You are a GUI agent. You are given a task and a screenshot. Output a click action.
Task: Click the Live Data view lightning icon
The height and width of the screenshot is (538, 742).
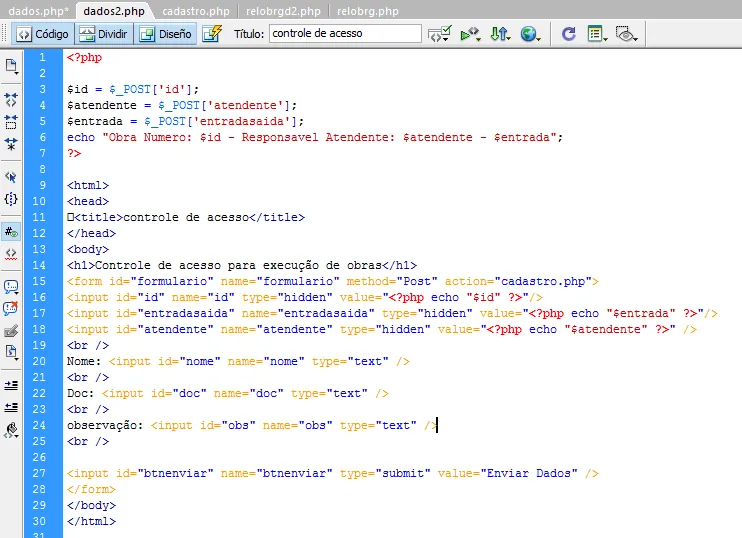point(211,34)
